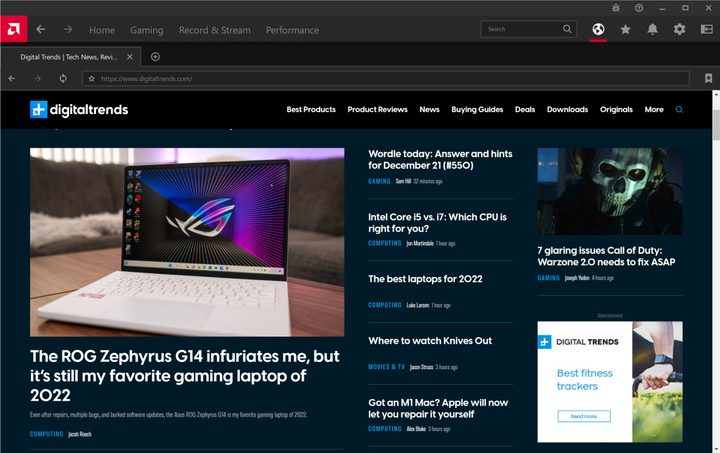Reload the page with refresh icon

(x=63, y=78)
